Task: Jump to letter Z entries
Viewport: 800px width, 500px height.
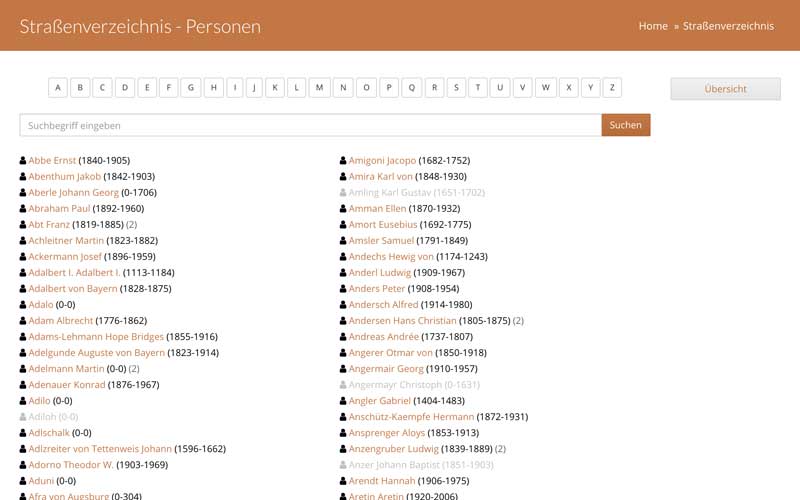Action: pyautogui.click(x=611, y=88)
